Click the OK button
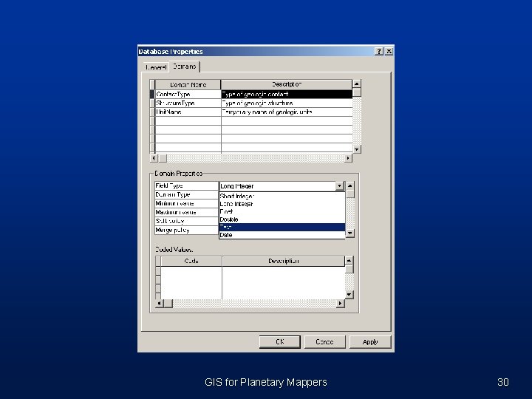Image resolution: width=532 pixels, height=399 pixels. [280, 341]
